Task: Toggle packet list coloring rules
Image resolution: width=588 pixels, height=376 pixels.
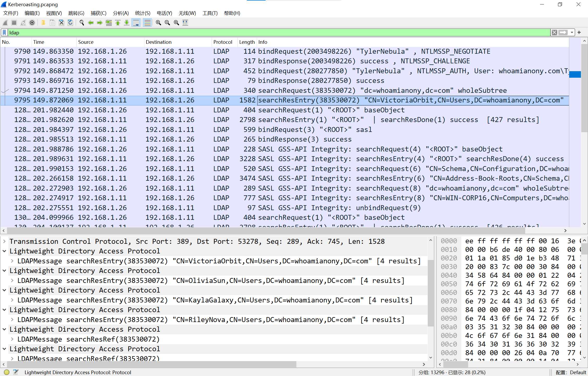Action: 148,23
